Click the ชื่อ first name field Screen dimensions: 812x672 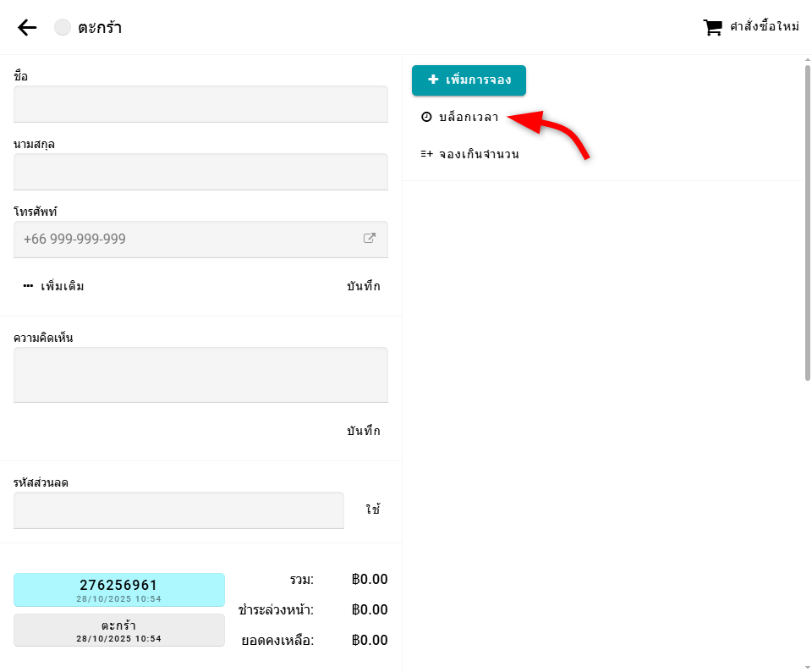click(200, 104)
